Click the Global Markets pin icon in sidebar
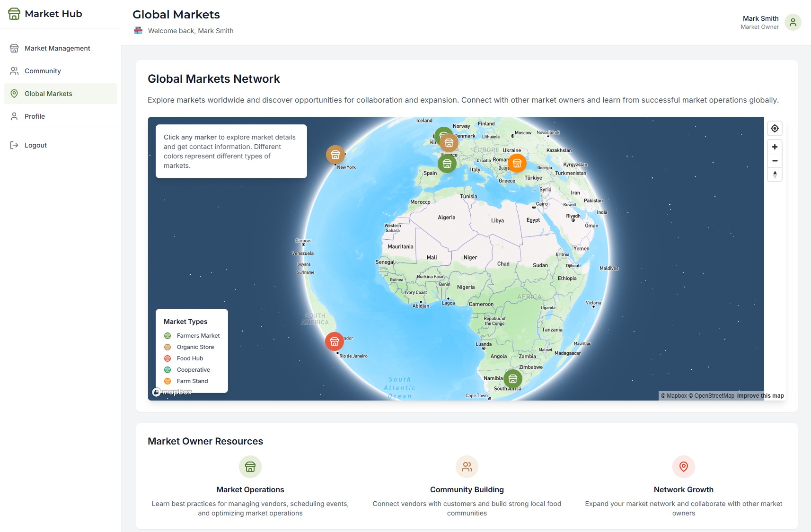Screen dimensions: 811x532 click(14, 93)
